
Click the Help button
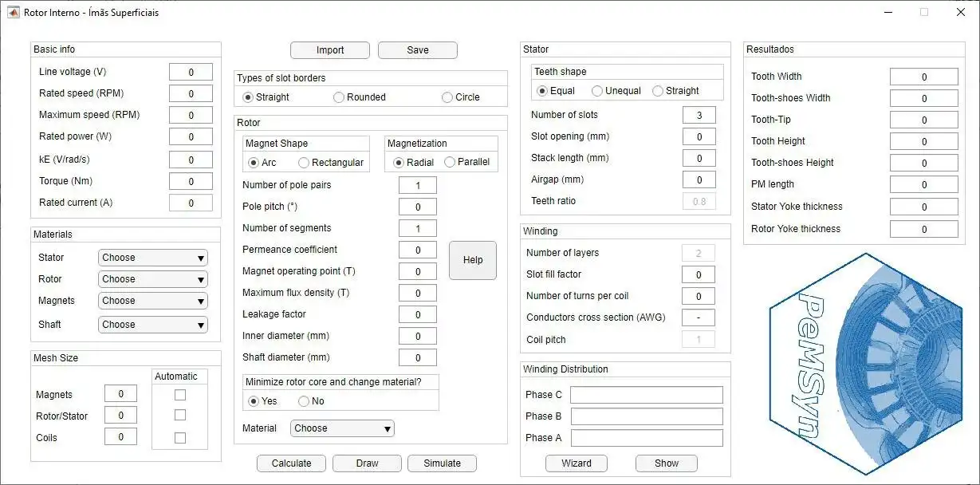pos(473,260)
